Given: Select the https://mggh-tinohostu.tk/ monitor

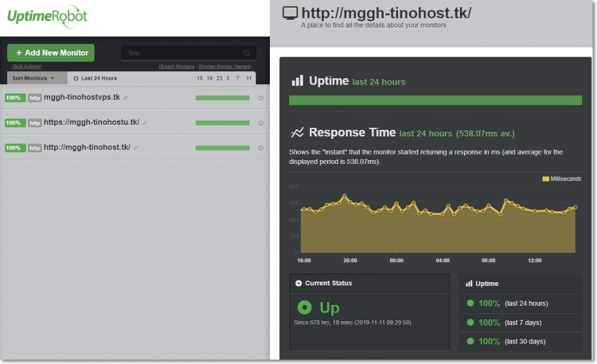Looking at the screenshot, I should click(91, 122).
